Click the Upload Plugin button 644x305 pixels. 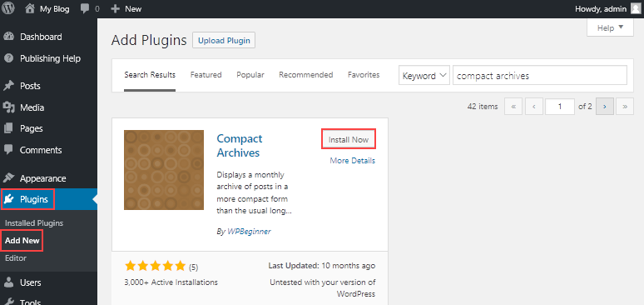224,40
